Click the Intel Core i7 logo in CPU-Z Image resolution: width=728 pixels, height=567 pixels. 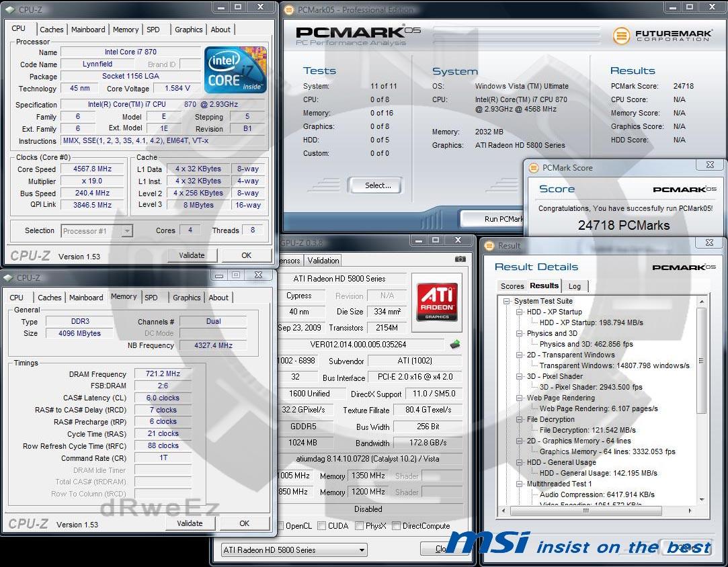235,70
